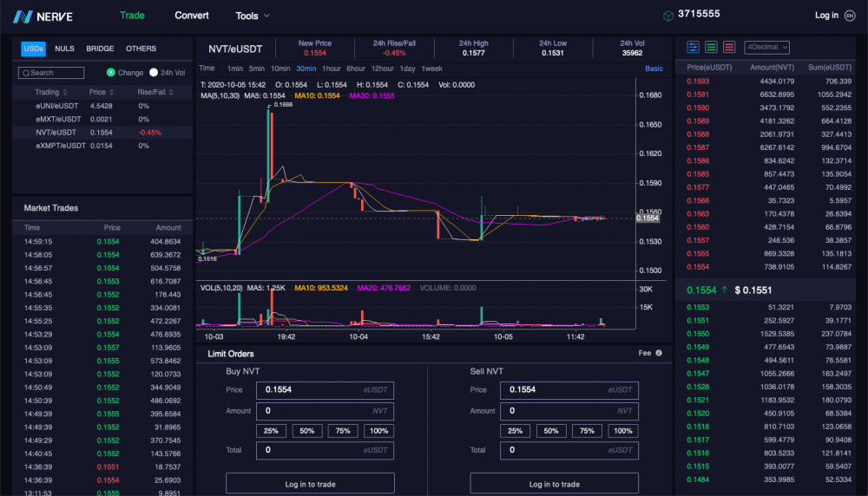Screen dimensions: 868x496
Task: Set sell amount to 100%
Action: [x=622, y=431]
